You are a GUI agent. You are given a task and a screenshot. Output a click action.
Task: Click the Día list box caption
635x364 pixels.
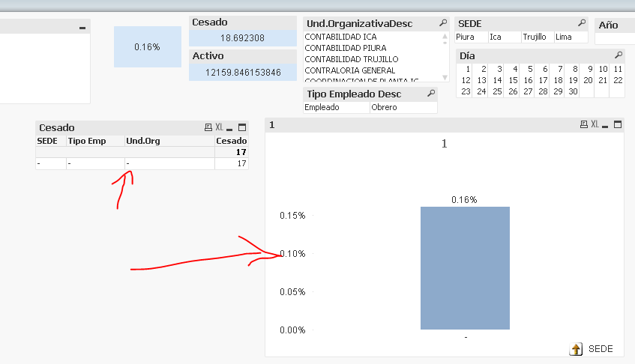click(x=467, y=56)
